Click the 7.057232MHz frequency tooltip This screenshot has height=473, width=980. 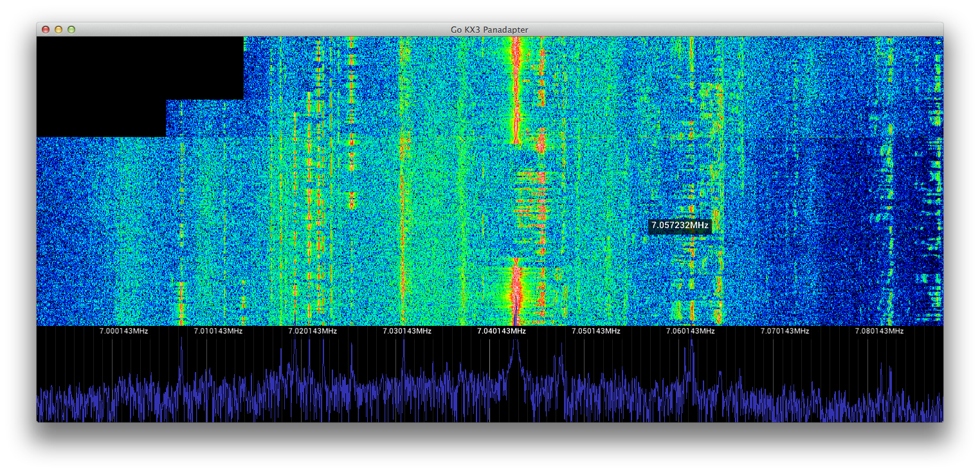[x=680, y=226]
